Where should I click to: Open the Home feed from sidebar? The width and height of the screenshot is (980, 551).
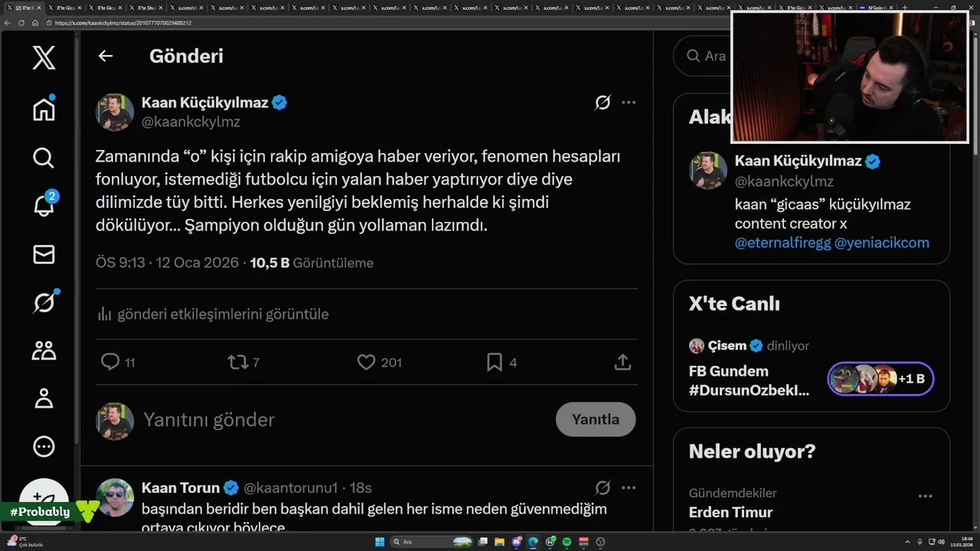[44, 109]
